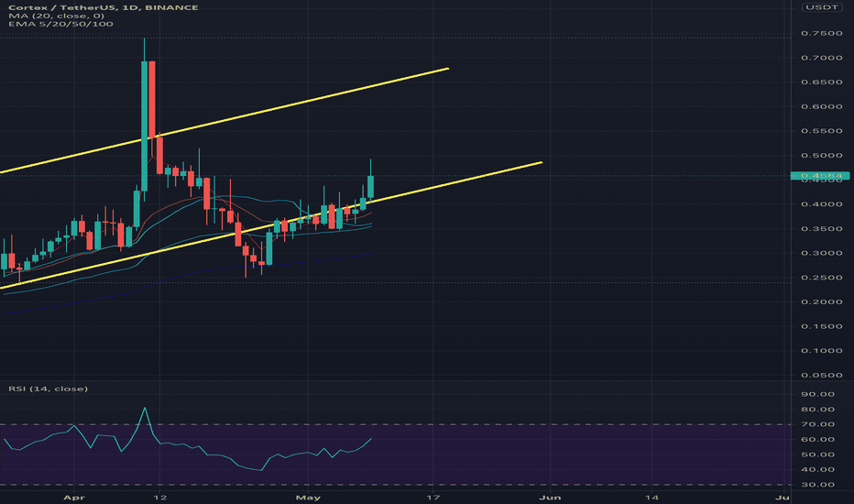The image size is (854, 504).
Task: Click the 14 date axis label
Action: coord(651,497)
